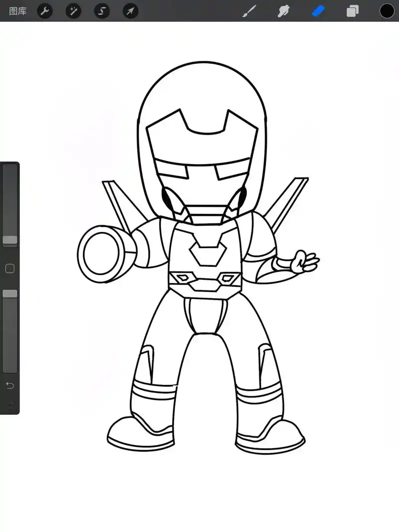Open the Actions wrench menu
The width and height of the screenshot is (399, 532).
(45, 11)
